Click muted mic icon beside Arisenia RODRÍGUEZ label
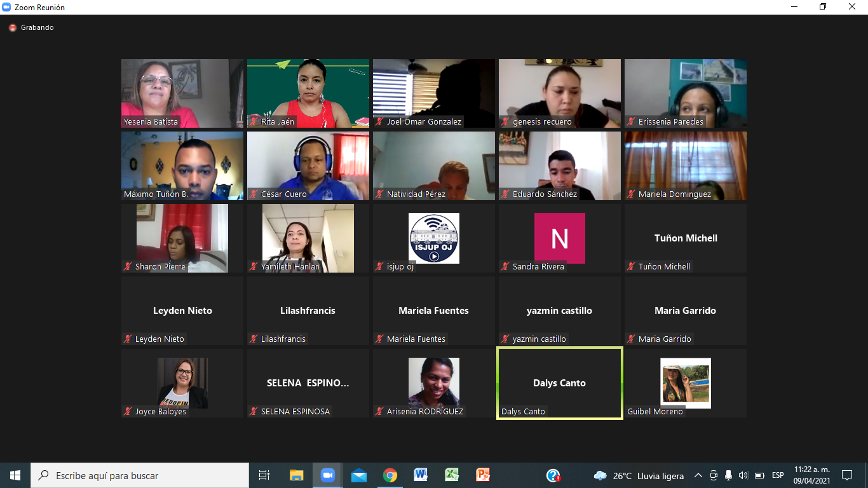 pyautogui.click(x=380, y=411)
